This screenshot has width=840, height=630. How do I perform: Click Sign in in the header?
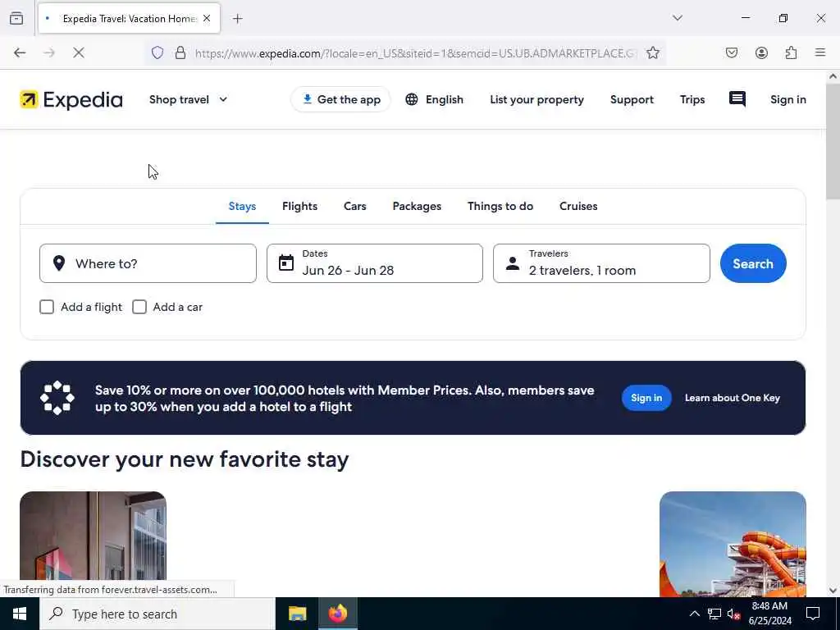[x=788, y=99]
